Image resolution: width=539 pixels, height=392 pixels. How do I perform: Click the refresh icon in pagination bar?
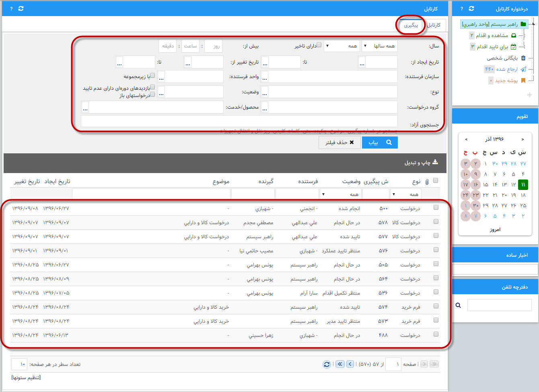[327, 364]
